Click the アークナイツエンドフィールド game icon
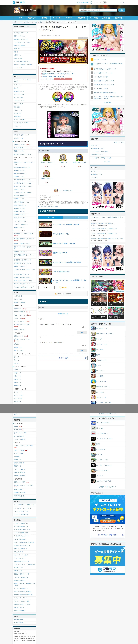Screen dimensions: 138x644 [93, 333]
